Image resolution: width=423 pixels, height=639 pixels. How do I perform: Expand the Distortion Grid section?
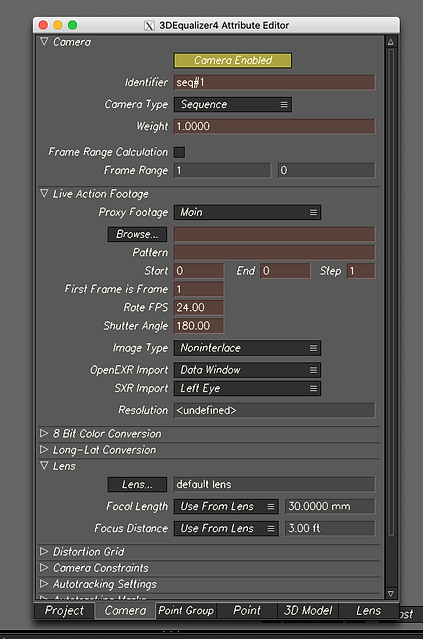(44, 551)
